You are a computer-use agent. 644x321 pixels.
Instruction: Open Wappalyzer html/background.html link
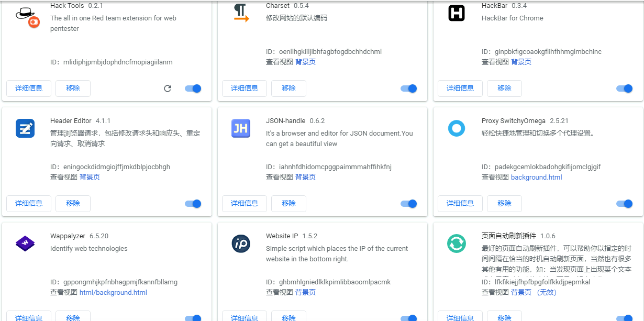pos(113,292)
